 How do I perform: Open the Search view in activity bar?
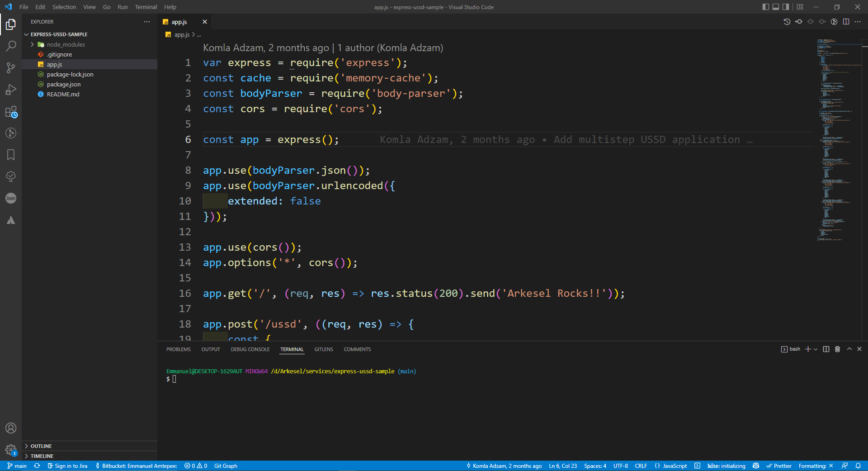point(11,46)
